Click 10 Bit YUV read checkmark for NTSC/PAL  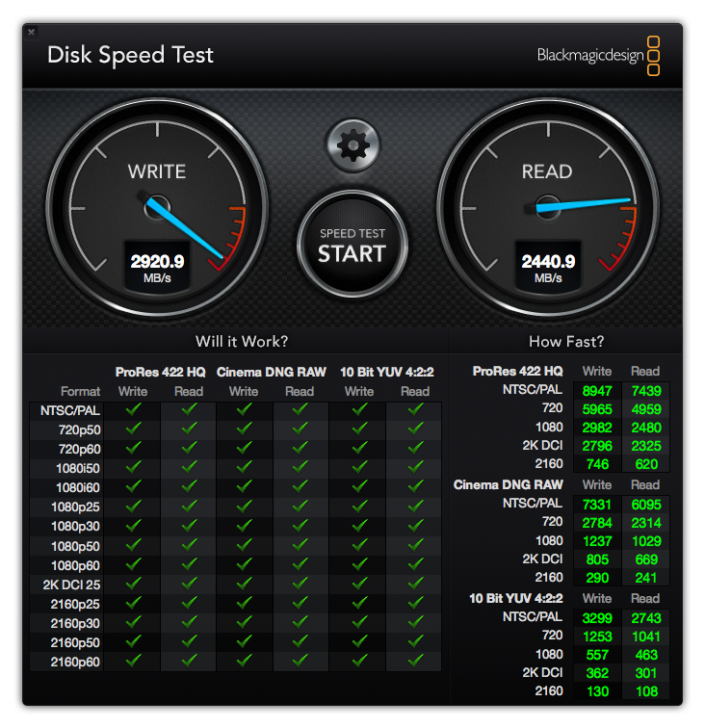click(x=416, y=409)
